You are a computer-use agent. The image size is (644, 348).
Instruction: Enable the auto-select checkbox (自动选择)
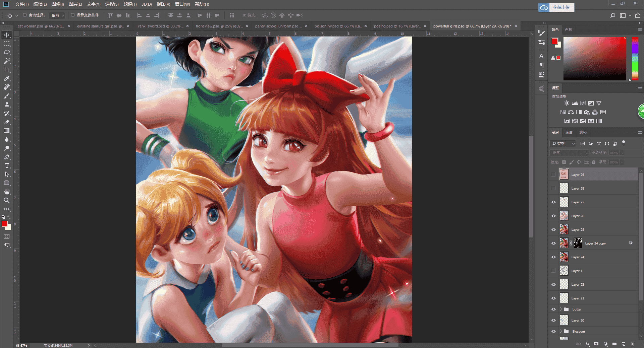(x=25, y=15)
